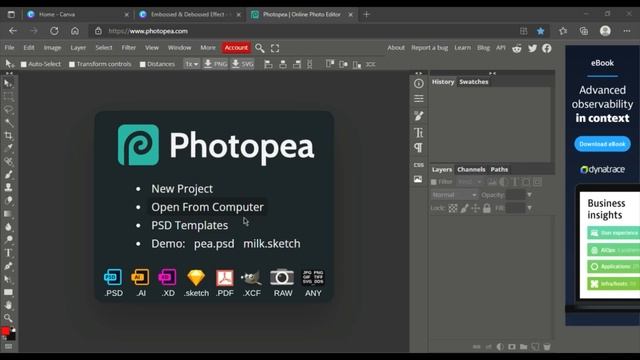Open the Image menu
Image resolution: width=640 pixels, height=360 pixels.
click(x=52, y=48)
